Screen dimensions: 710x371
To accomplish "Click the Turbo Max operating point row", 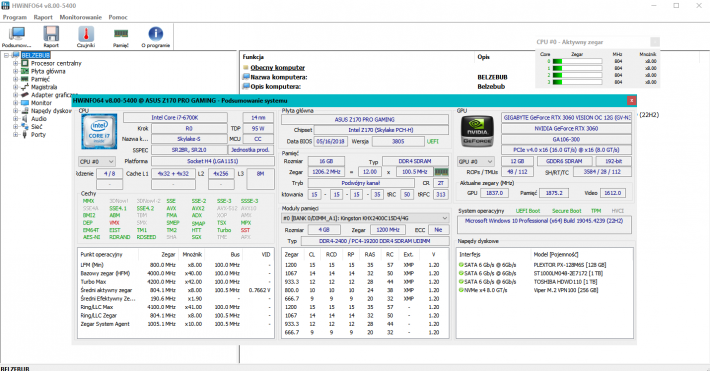I will [x=176, y=282].
